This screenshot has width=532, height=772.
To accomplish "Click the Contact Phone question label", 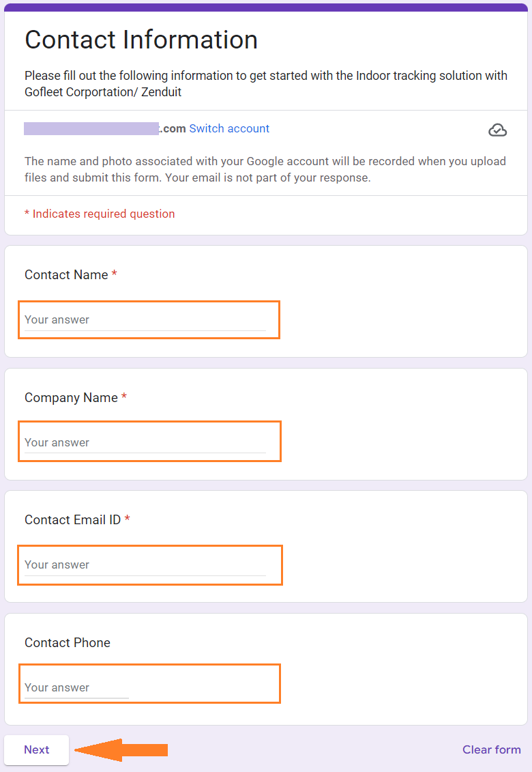I will click(x=68, y=642).
